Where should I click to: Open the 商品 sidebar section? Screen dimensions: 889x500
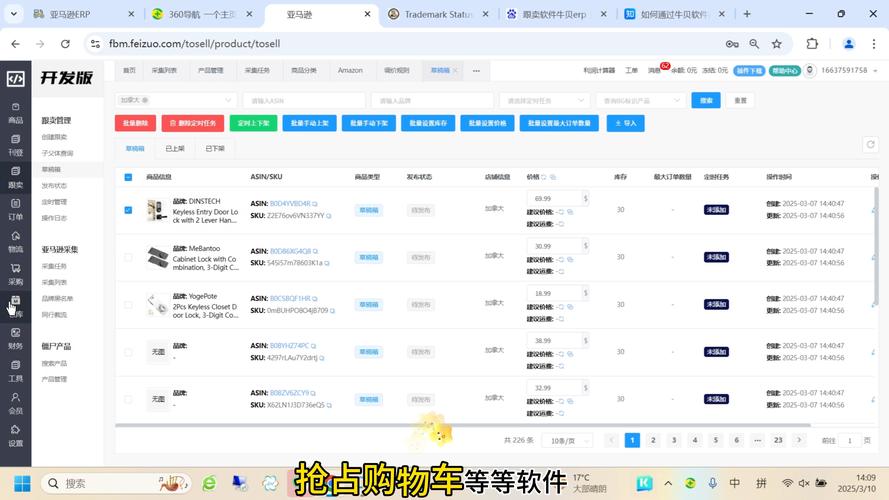15,113
